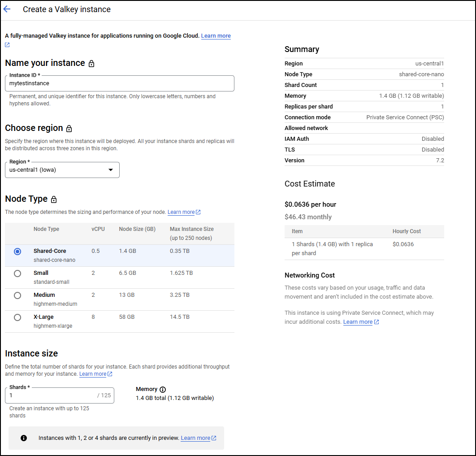Open Learn more link about preview shards
476x456 pixels.
click(195, 438)
